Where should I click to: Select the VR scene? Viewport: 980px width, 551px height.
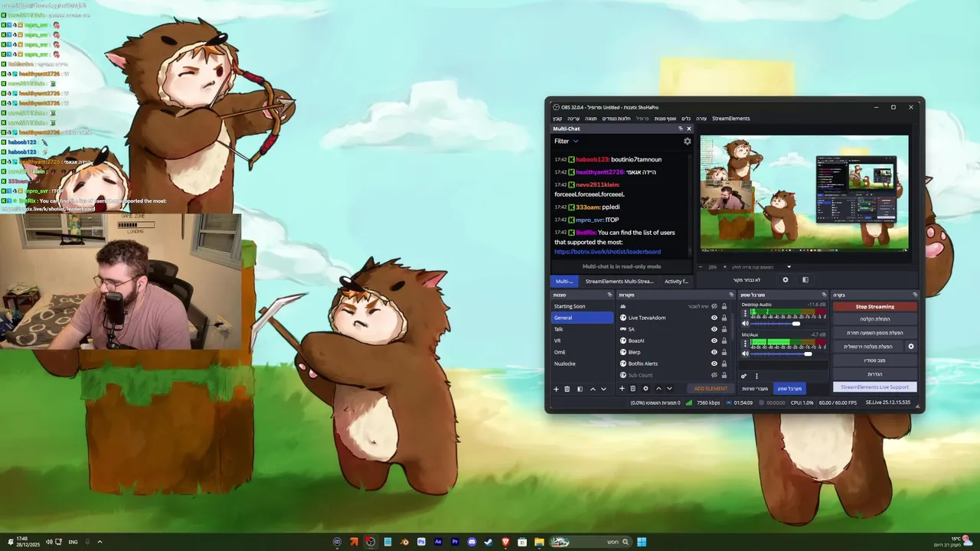coord(583,341)
